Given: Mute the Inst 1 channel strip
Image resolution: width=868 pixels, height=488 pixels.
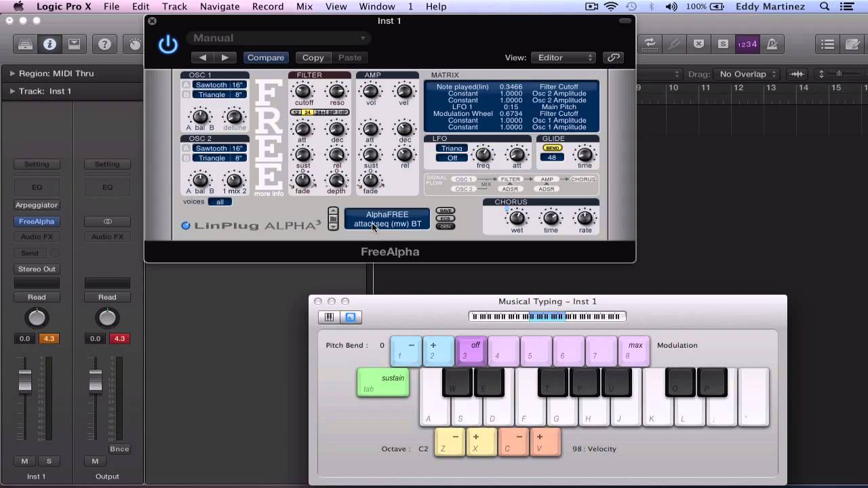Looking at the screenshot, I should [25, 462].
